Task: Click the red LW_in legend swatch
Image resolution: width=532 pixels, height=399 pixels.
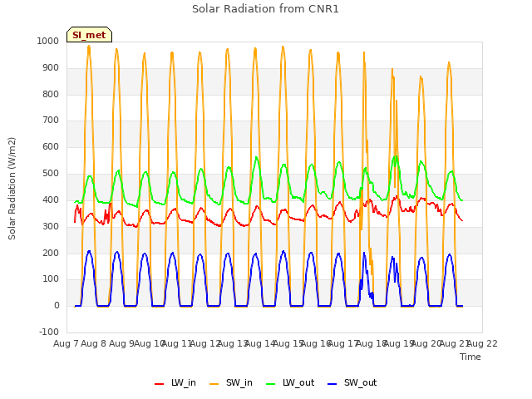Action: [159, 384]
